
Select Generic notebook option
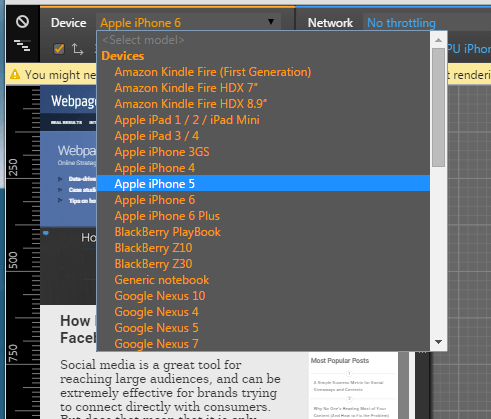[x=263, y=280]
